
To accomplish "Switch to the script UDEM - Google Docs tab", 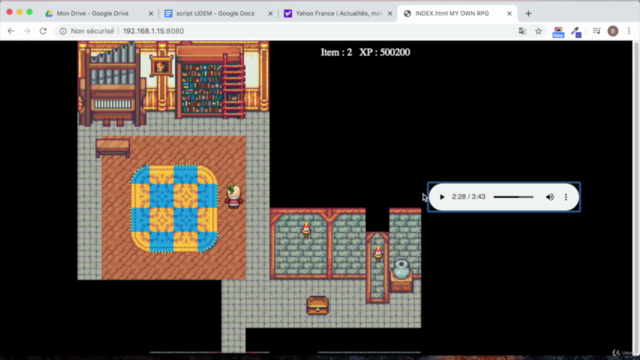I will pos(215,13).
